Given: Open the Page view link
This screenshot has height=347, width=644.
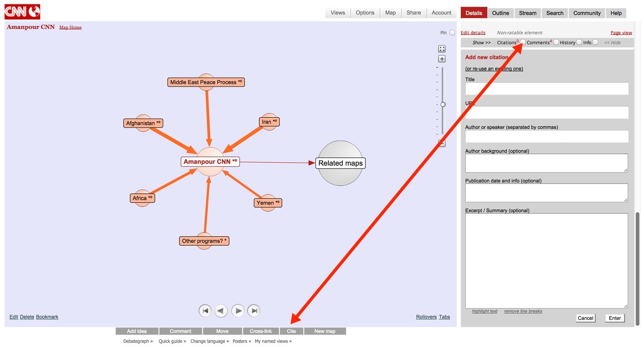Looking at the screenshot, I should tap(621, 32).
